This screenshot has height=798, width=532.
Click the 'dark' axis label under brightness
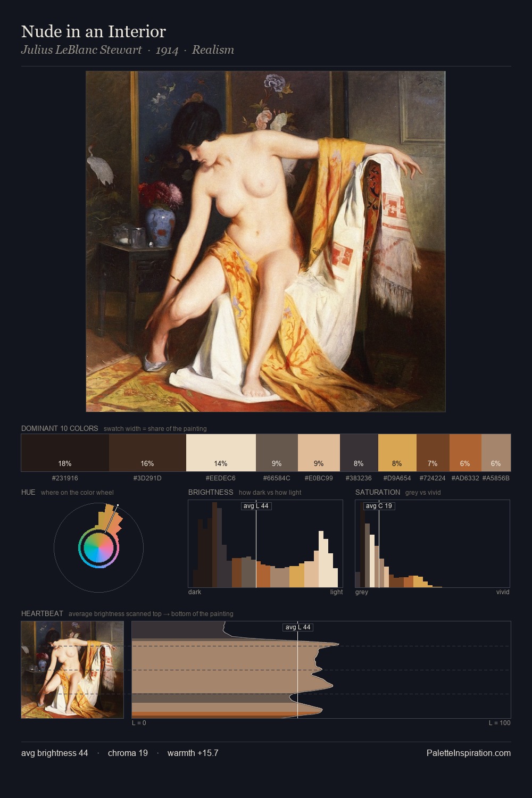click(195, 592)
